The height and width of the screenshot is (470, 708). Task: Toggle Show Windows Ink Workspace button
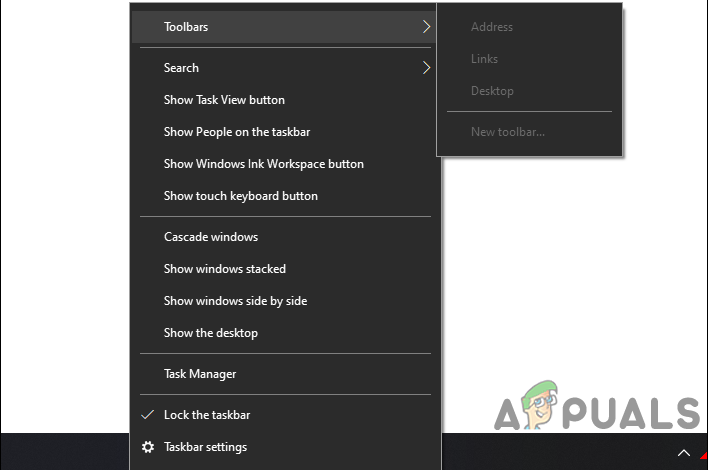tap(263, 164)
